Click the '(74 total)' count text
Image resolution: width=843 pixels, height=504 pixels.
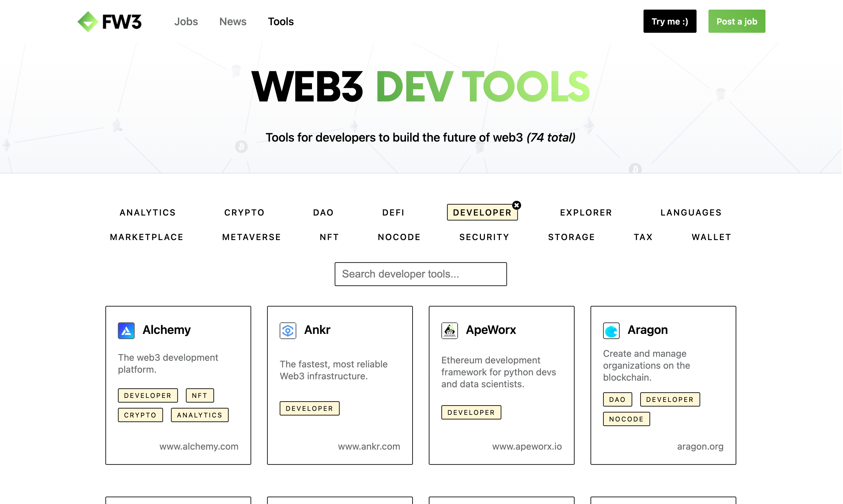point(551,138)
